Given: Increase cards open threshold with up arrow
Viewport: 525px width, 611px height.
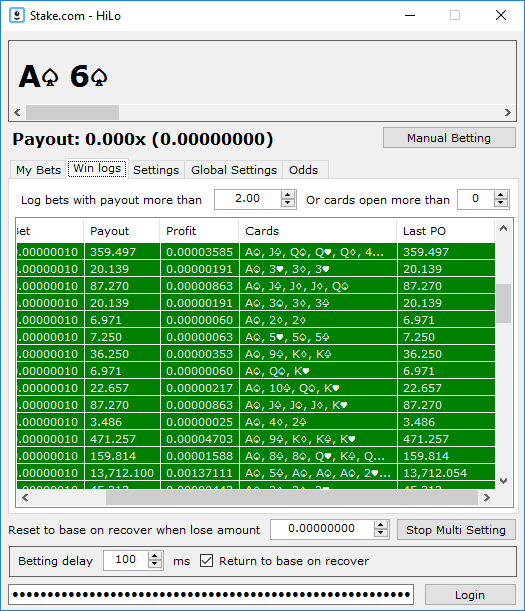Looking at the screenshot, I should (x=500, y=195).
